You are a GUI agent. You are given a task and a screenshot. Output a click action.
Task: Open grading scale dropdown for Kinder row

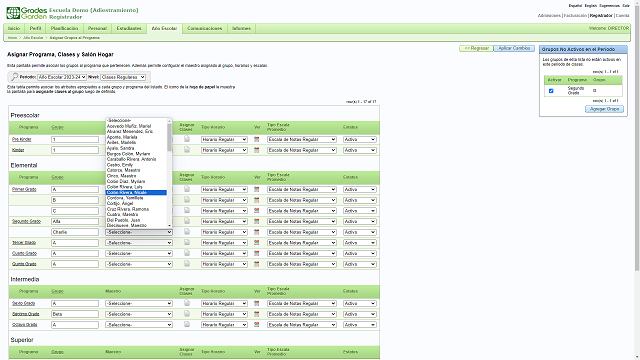click(x=302, y=150)
